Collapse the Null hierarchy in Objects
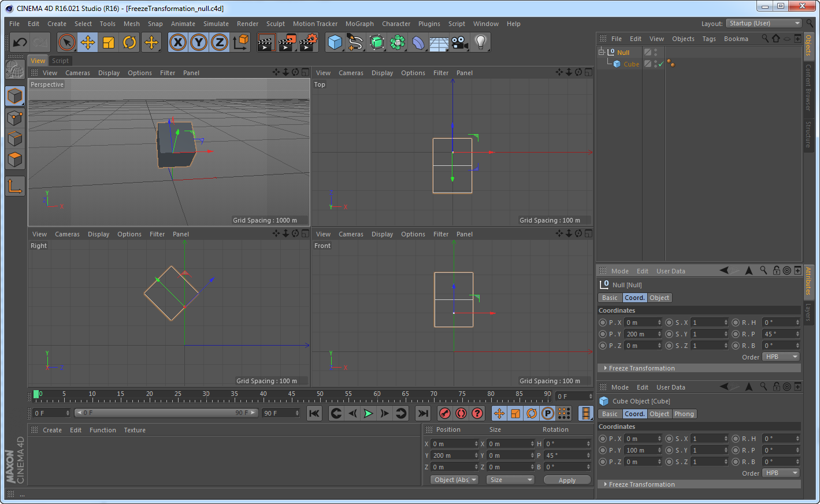This screenshot has width=820, height=504. tap(601, 52)
